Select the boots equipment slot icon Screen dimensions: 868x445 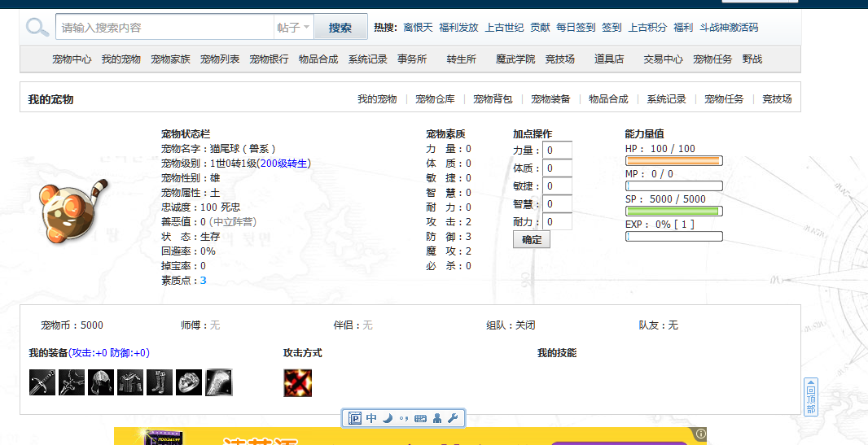160,382
